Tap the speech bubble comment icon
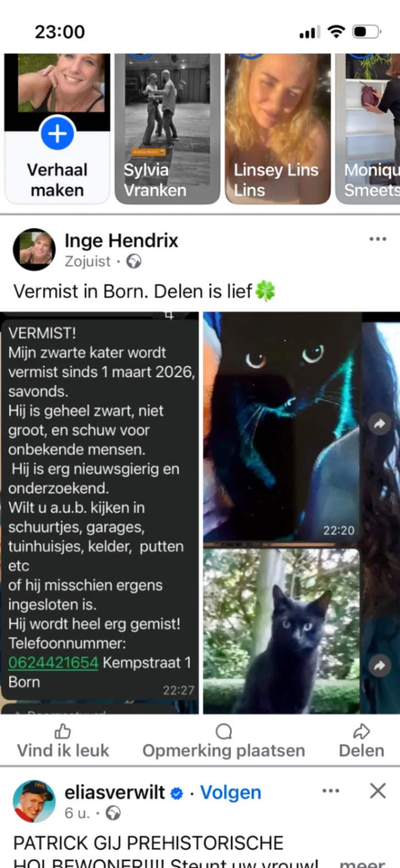The height and width of the screenshot is (868, 400). pyautogui.click(x=223, y=731)
